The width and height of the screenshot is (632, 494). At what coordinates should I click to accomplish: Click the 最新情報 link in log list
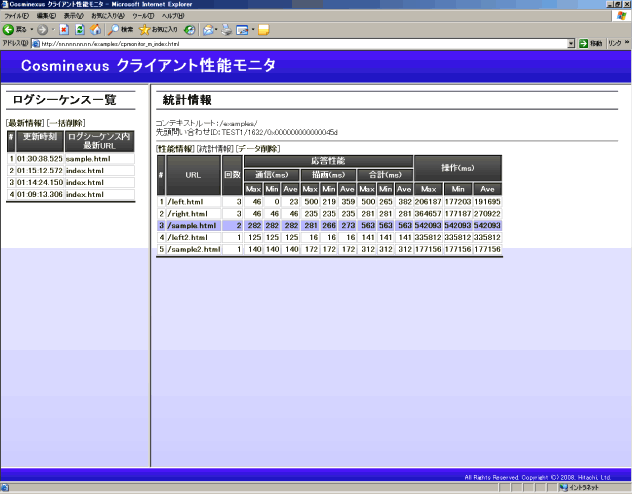(x=24, y=122)
